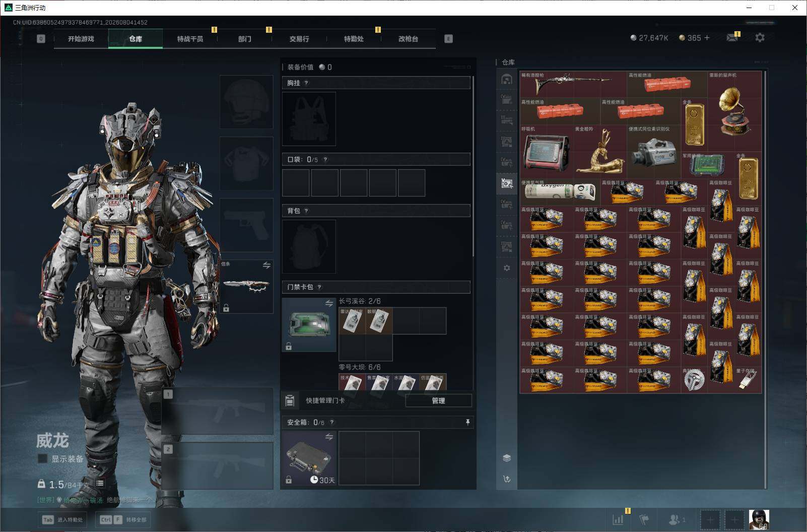Open the 特勤处 tab
Screen dimensions: 807x532
(354, 39)
